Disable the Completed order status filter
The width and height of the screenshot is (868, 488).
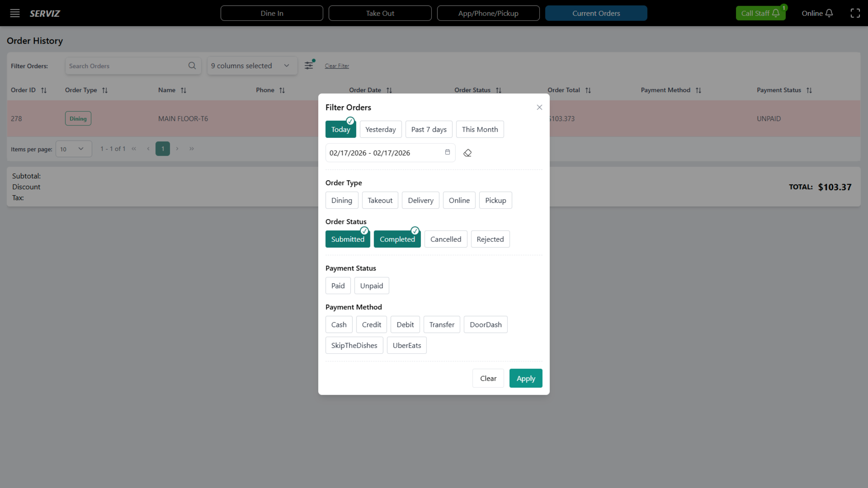pos(397,239)
